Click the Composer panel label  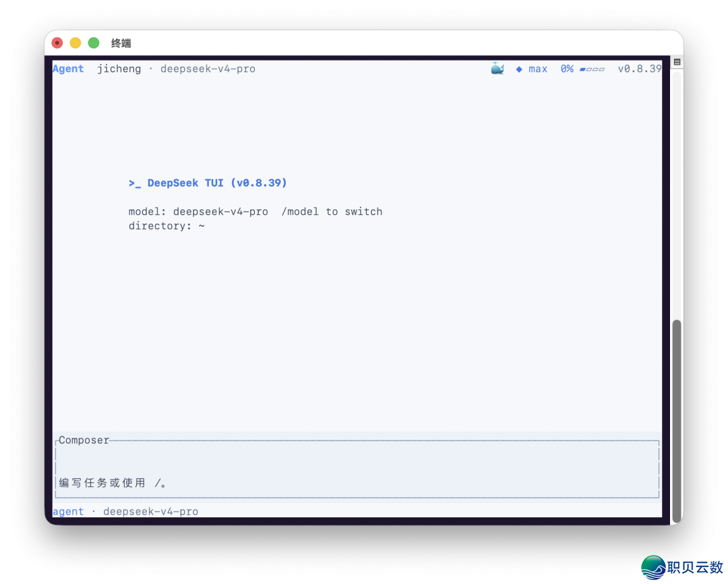pos(84,440)
